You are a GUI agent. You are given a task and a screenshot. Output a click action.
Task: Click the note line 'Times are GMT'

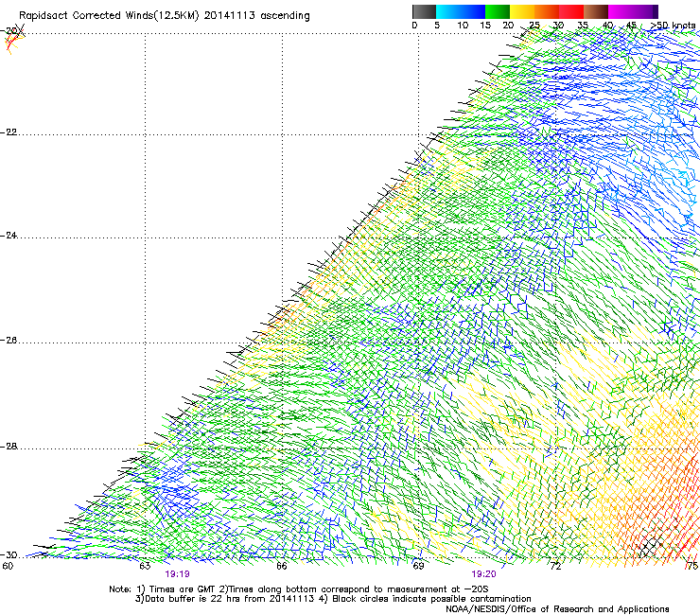point(183,589)
